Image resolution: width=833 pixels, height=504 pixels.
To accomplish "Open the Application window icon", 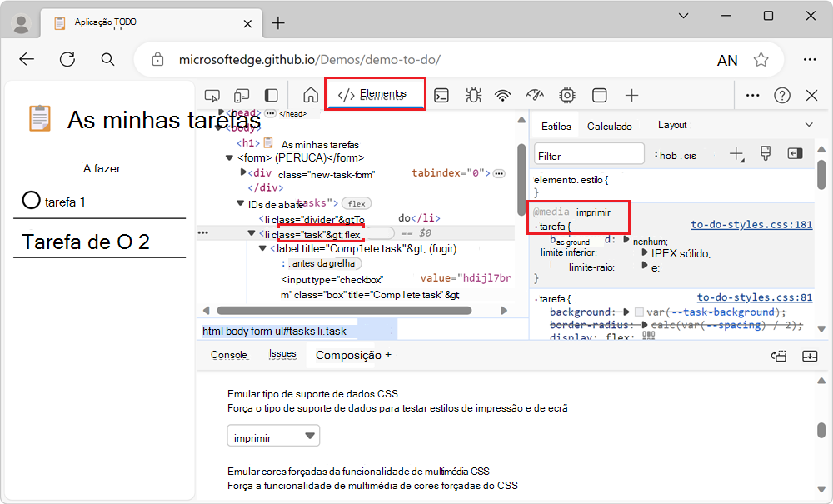I will click(599, 96).
